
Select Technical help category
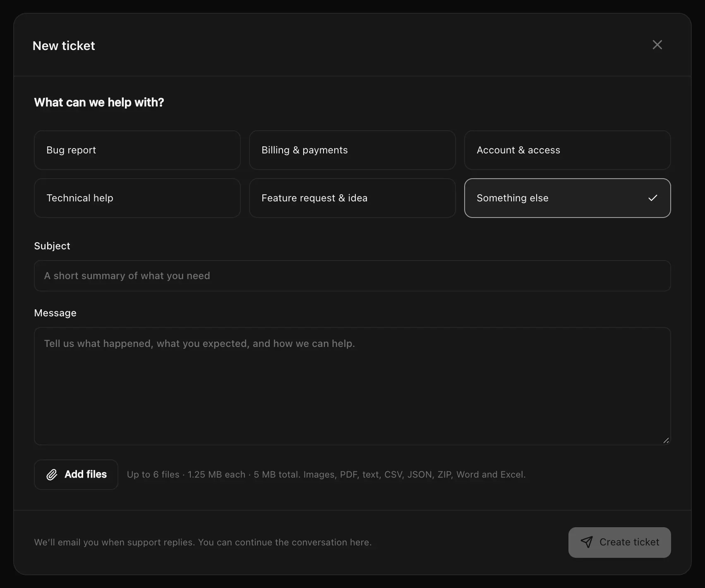pyautogui.click(x=137, y=198)
